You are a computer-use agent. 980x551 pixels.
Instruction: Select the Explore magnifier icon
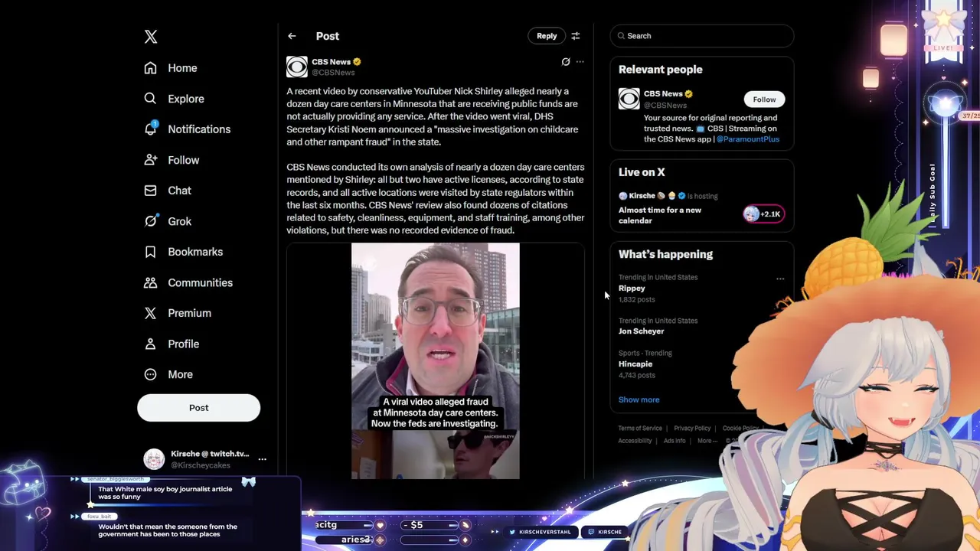click(151, 99)
